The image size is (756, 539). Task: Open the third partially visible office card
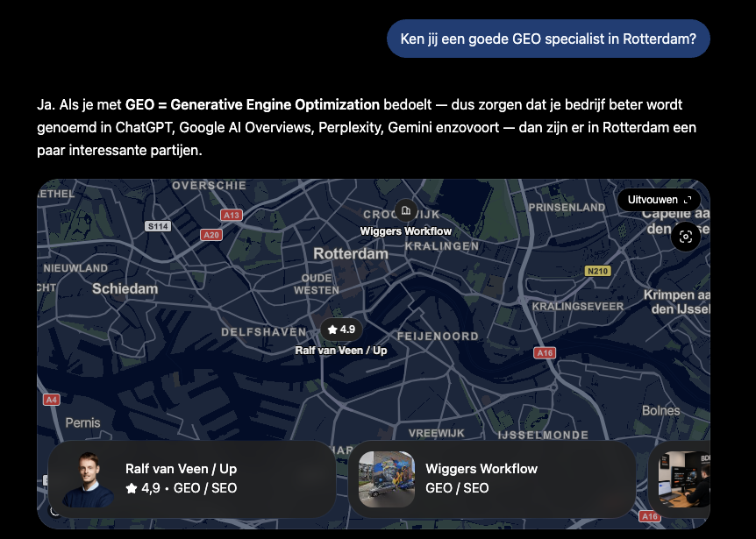(680, 479)
